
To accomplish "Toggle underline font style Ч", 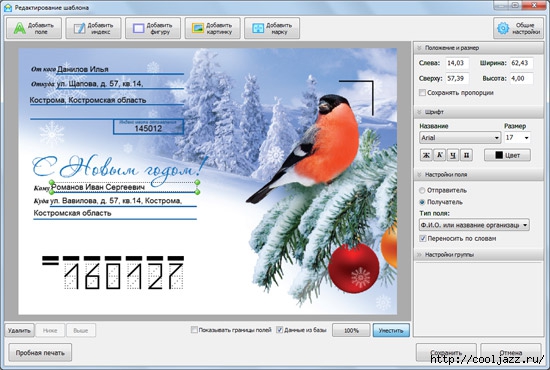I will [453, 155].
